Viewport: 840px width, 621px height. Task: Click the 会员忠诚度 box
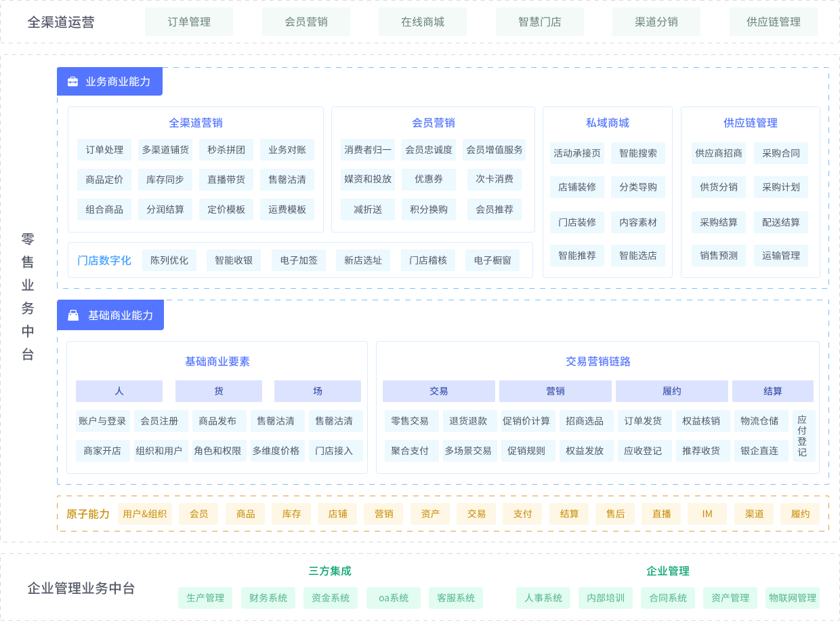[429, 150]
